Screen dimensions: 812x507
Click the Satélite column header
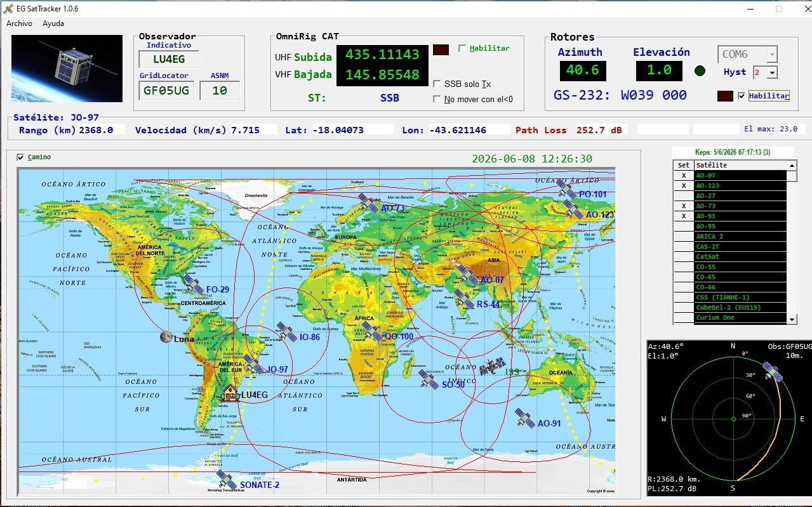[x=740, y=166]
